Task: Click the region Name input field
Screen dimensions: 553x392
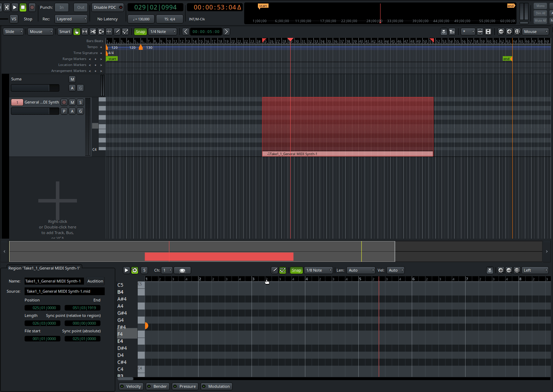Action: [x=54, y=281]
